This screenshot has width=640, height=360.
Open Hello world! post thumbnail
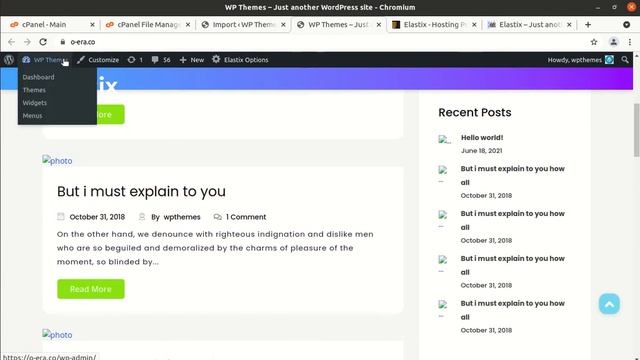pos(444,140)
